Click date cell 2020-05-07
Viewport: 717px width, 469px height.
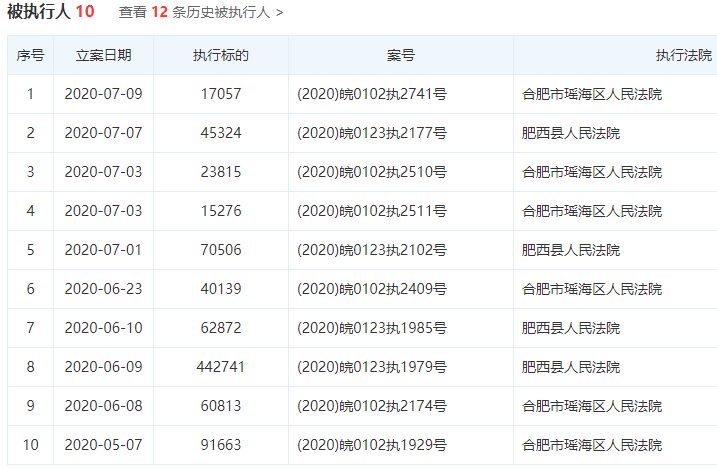click(103, 445)
